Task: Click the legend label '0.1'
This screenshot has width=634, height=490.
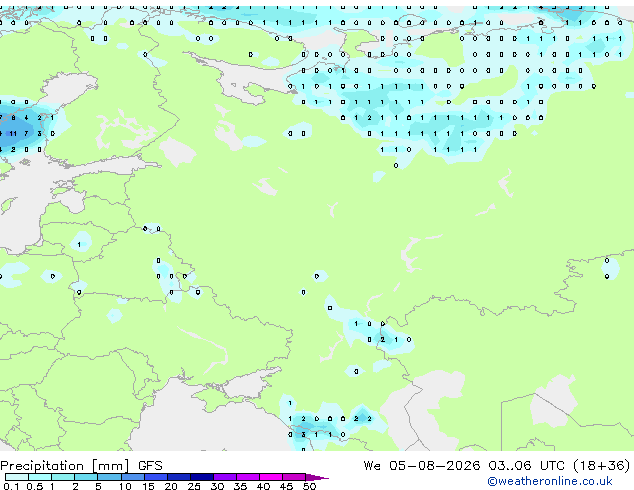Action: 11,486
